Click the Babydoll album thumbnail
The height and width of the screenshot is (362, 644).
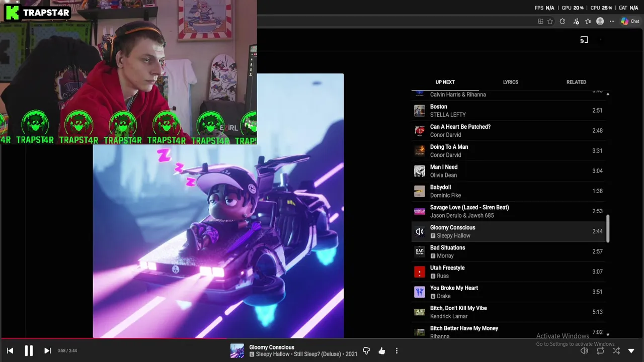(419, 191)
